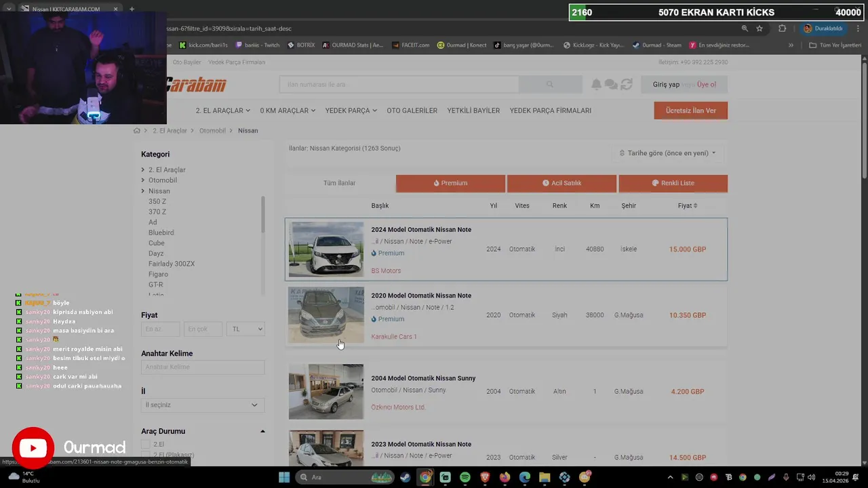
Task: Open the Karakulle Cars 1 seller link
Action: pyautogui.click(x=394, y=336)
